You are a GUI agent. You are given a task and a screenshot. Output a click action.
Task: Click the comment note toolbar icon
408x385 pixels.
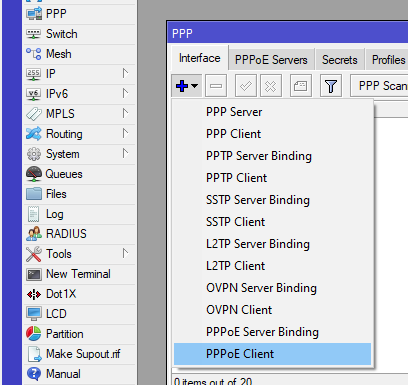click(x=301, y=86)
